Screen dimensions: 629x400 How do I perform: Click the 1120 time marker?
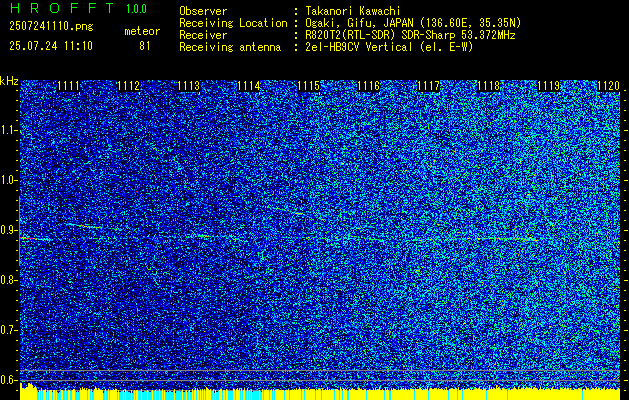[609, 86]
